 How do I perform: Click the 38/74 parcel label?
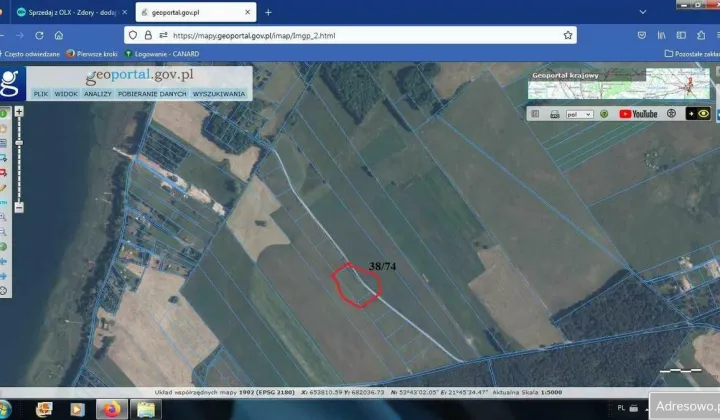382,266
